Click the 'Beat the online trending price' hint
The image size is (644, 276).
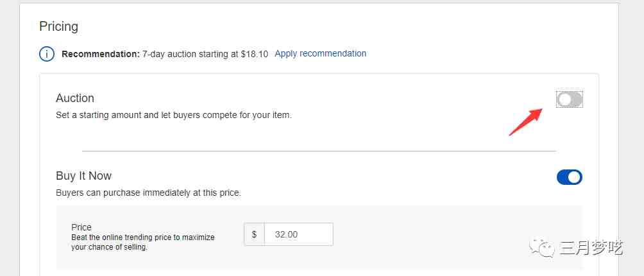[143, 243]
